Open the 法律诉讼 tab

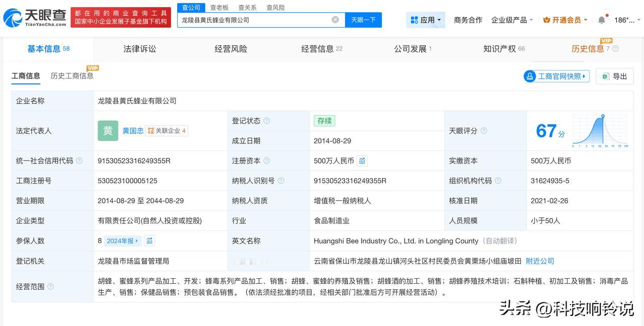[139, 48]
